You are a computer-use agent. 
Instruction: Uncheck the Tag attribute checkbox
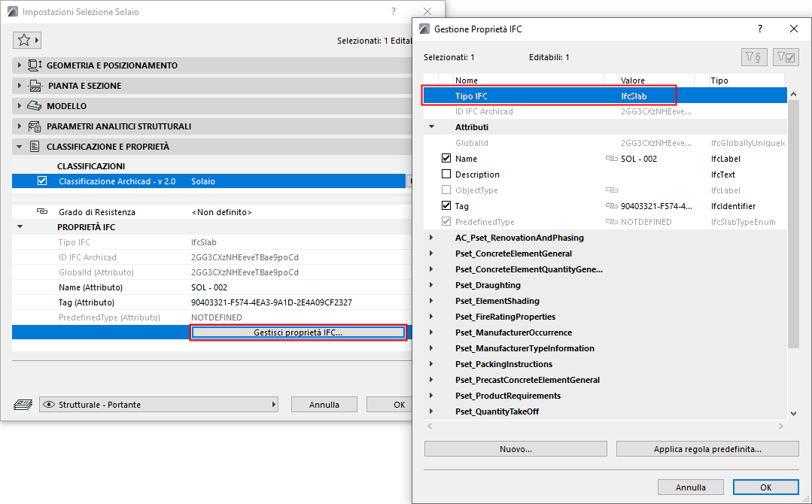coord(446,205)
